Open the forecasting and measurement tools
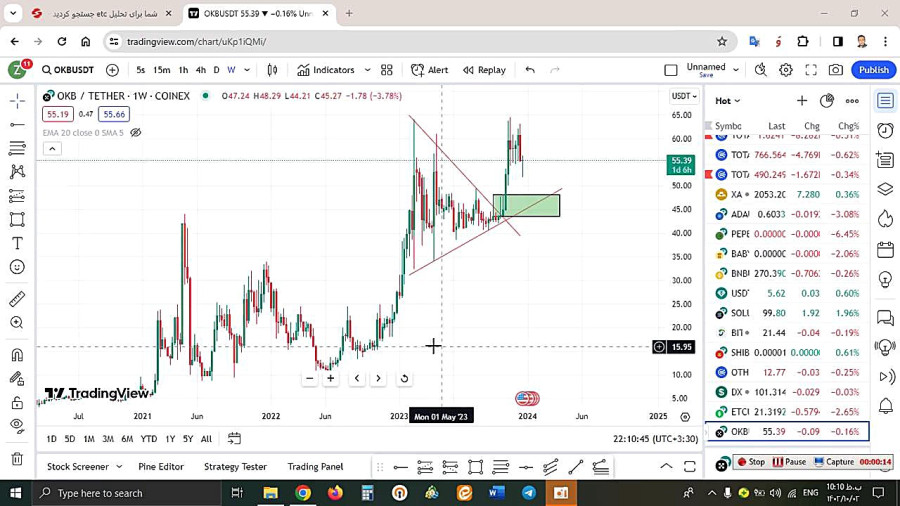This screenshot has width=900, height=506. (x=17, y=196)
